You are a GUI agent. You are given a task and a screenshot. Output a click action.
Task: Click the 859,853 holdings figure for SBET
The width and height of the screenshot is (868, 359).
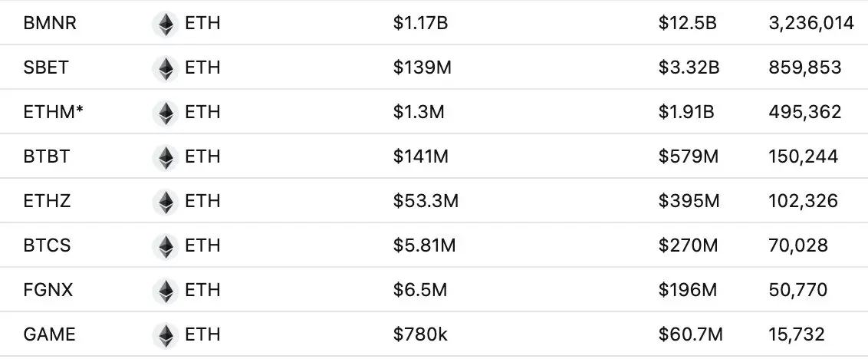[x=804, y=68]
